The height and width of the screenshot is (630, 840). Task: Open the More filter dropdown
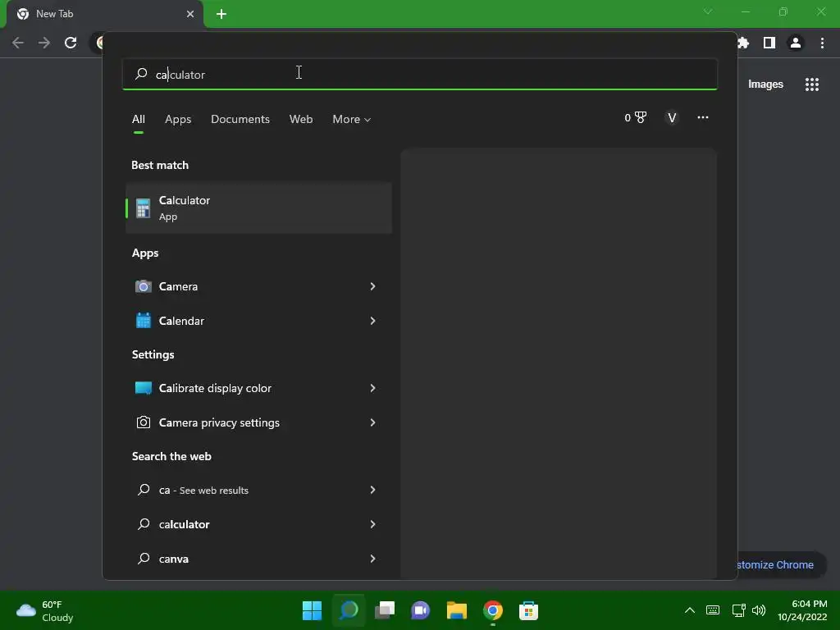351,119
